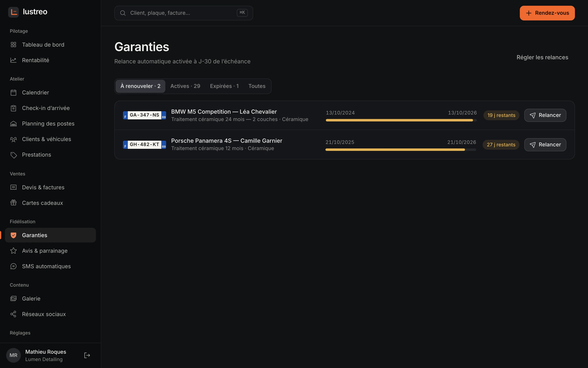
Task: Open Clients & véhicules people icon
Action: 13,139
